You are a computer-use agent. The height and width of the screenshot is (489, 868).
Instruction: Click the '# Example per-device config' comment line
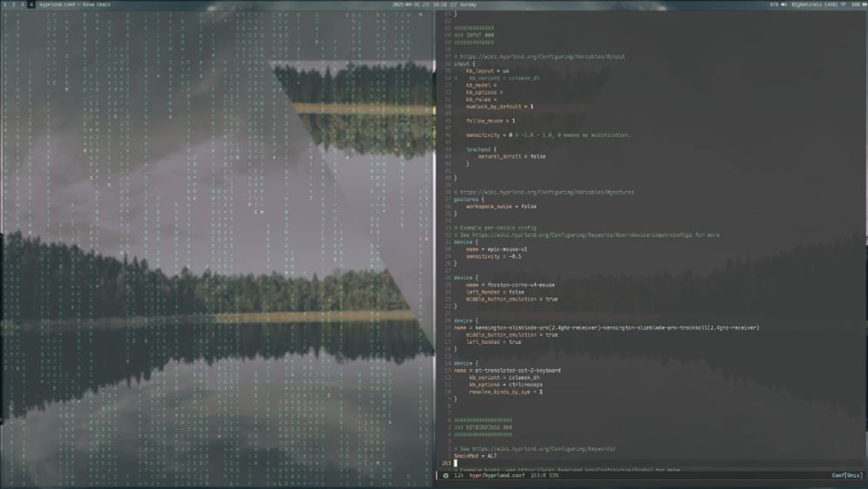tap(495, 228)
